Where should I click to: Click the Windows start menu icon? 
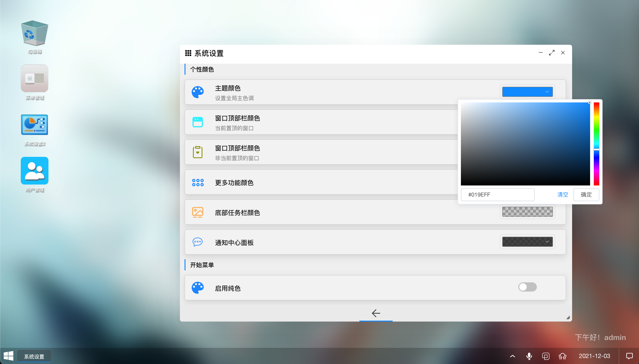tap(9, 356)
